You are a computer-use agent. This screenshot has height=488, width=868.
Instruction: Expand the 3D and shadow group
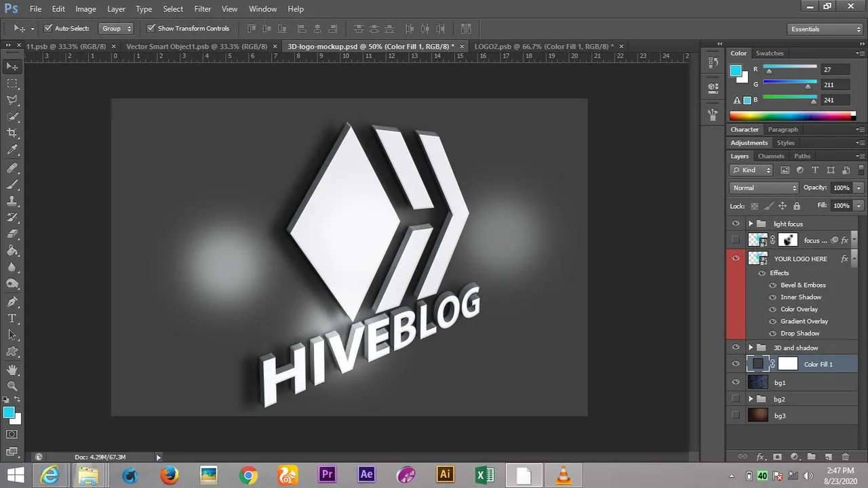(750, 348)
